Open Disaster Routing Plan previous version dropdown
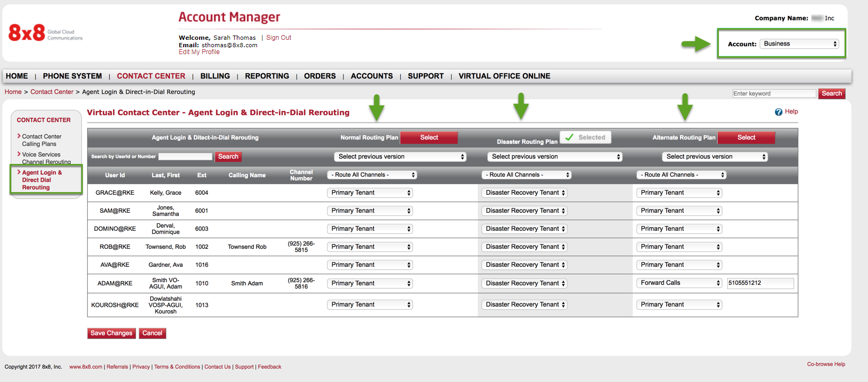This screenshot has height=382, width=868. [x=554, y=157]
